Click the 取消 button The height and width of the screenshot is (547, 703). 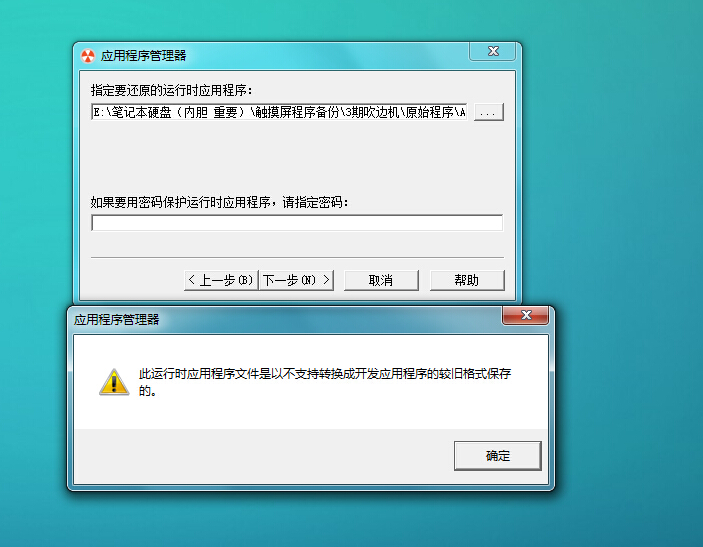coord(381,280)
